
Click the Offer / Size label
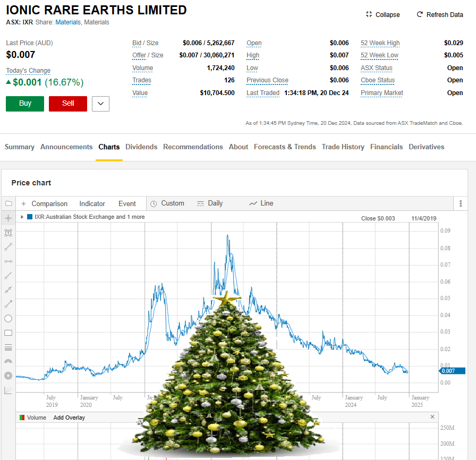(148, 55)
